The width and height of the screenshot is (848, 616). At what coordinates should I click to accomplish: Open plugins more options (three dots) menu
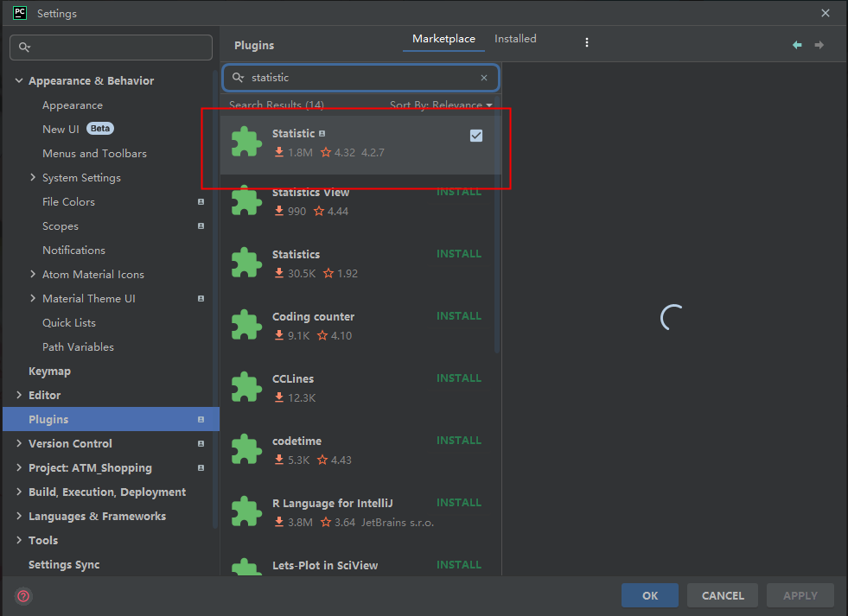(587, 42)
